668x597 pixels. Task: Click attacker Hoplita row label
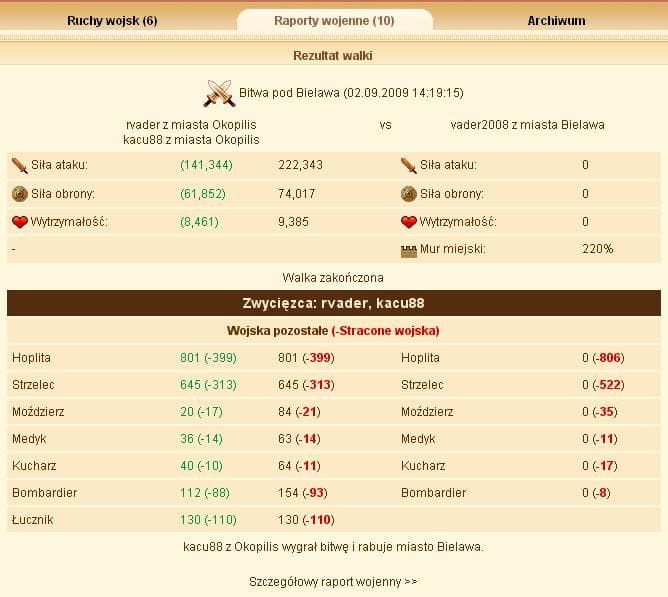pyautogui.click(x=32, y=358)
